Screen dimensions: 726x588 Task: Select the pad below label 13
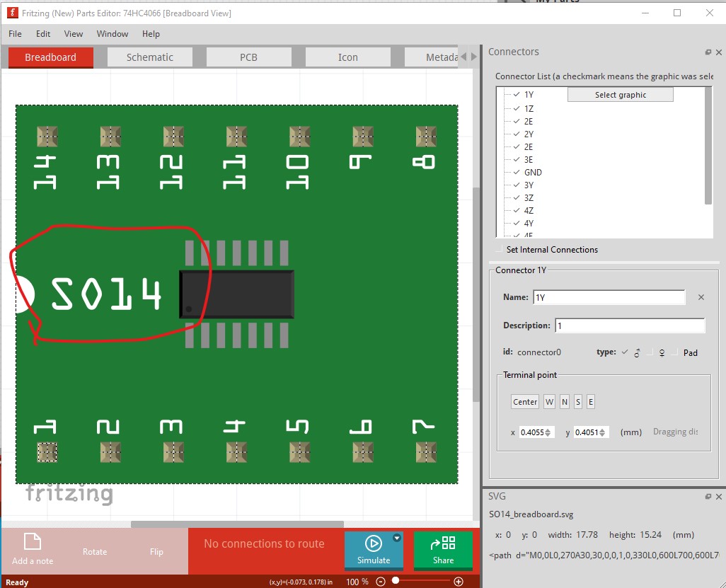point(110,137)
